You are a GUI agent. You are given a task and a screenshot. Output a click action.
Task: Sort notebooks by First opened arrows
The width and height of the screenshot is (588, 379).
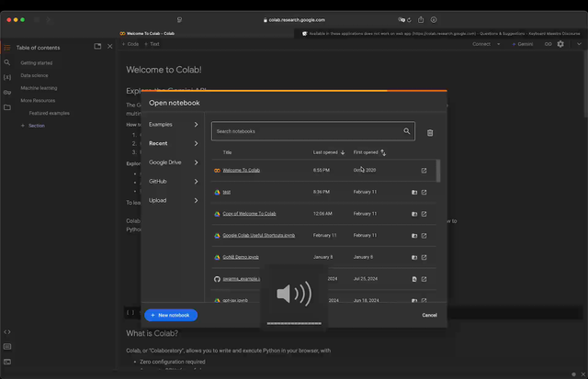pyautogui.click(x=383, y=152)
